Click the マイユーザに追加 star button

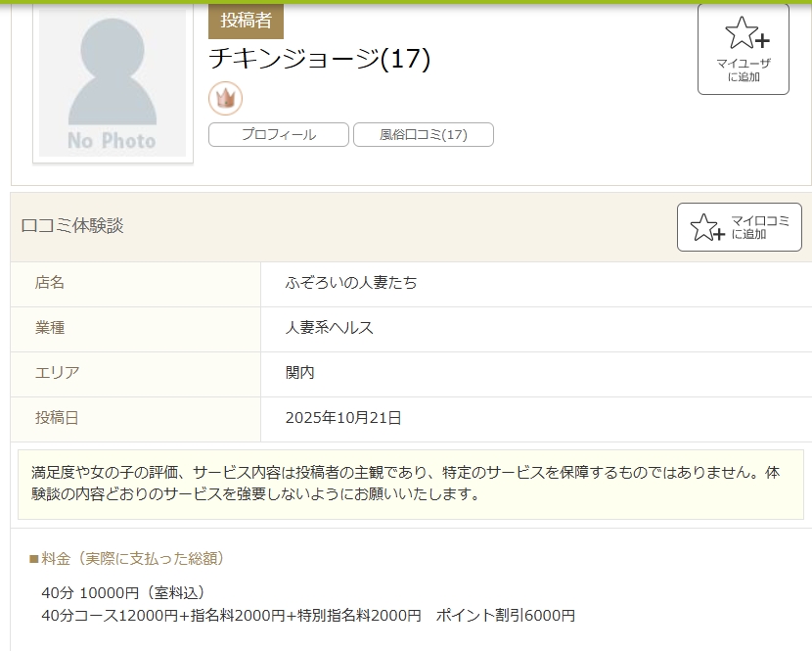point(743,50)
